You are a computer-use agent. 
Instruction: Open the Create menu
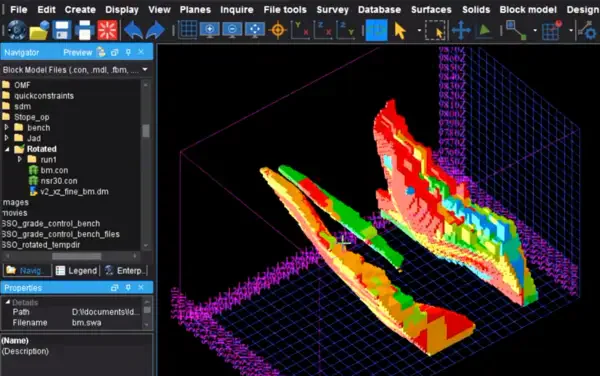[80, 10]
